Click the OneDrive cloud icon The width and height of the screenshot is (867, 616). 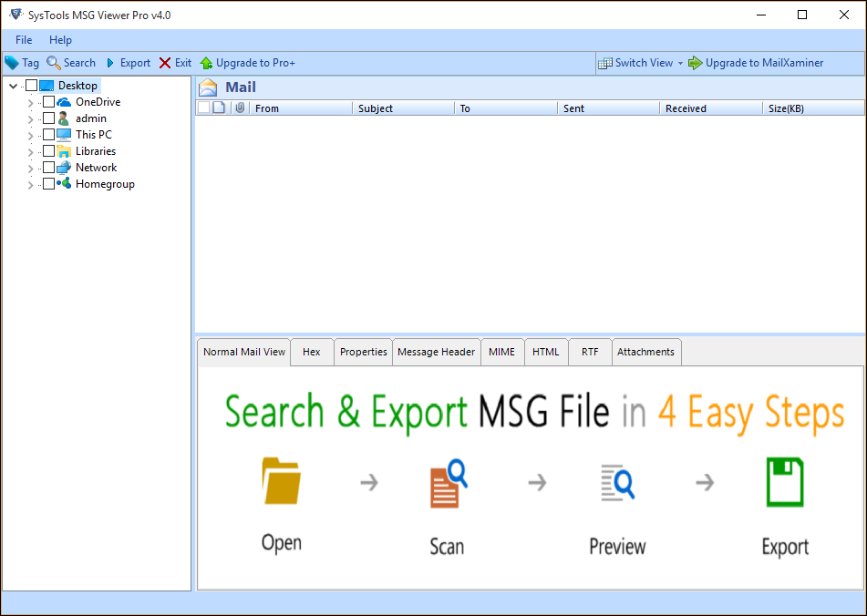click(x=64, y=102)
